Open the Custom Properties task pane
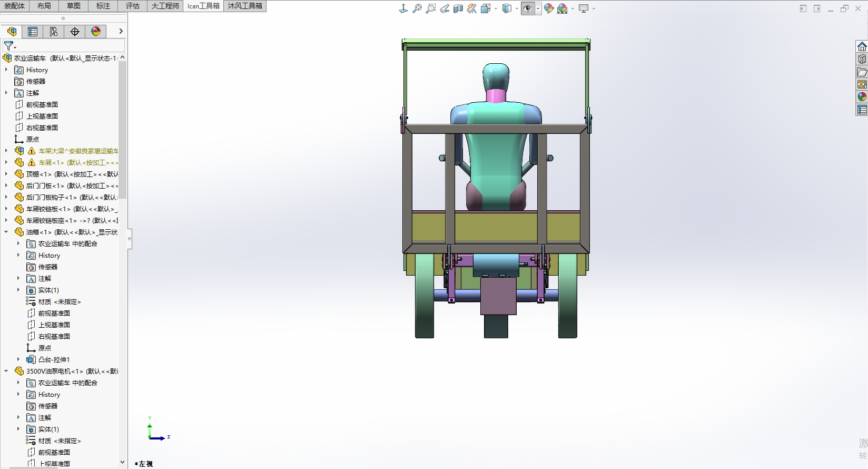Image resolution: width=868 pixels, height=469 pixels. click(x=862, y=110)
